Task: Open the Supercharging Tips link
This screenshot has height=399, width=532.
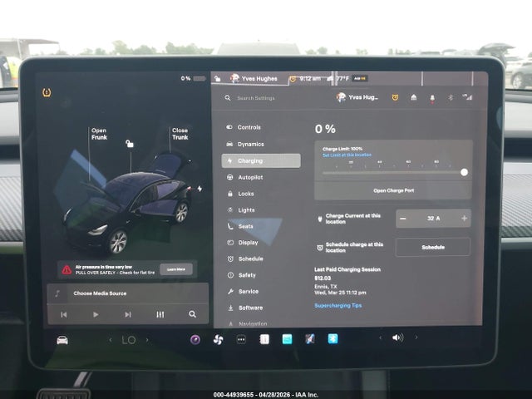Action: tap(338, 305)
